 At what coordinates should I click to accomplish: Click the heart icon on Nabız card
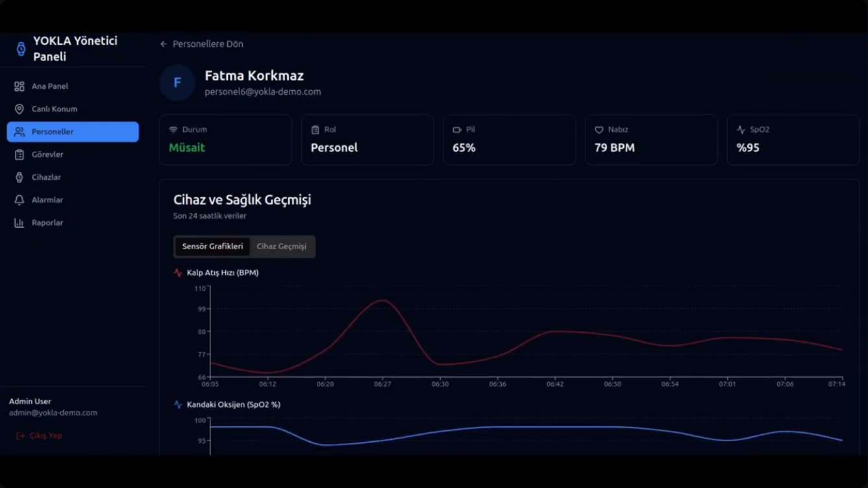tap(599, 130)
